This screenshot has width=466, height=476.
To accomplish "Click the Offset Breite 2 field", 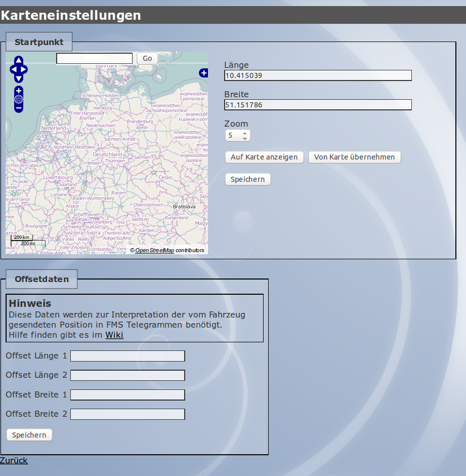I will [x=128, y=414].
